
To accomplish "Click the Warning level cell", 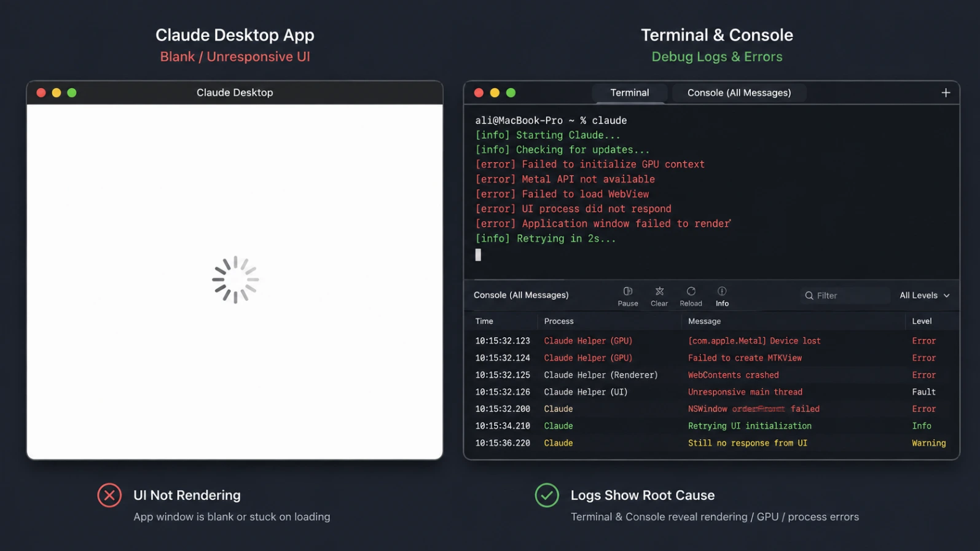I will click(928, 443).
